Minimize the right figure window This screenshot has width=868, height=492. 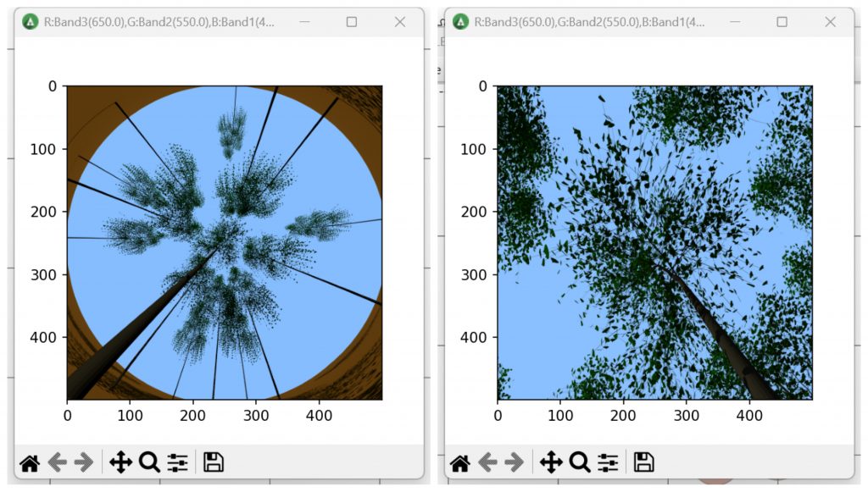pyautogui.click(x=735, y=21)
